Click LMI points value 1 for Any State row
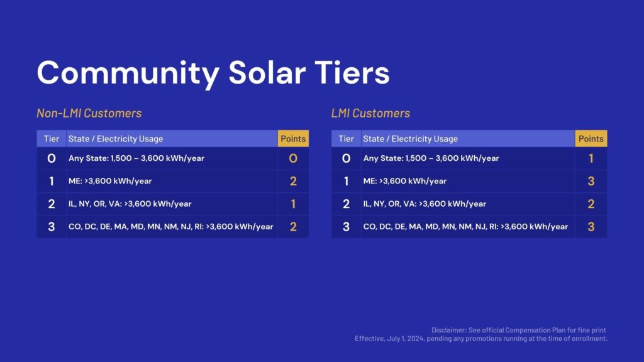 [591, 158]
